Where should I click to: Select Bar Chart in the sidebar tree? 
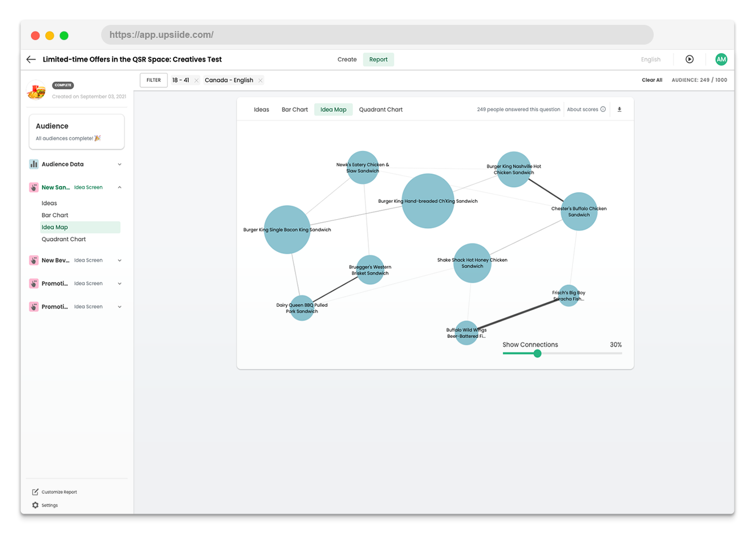[x=55, y=215]
